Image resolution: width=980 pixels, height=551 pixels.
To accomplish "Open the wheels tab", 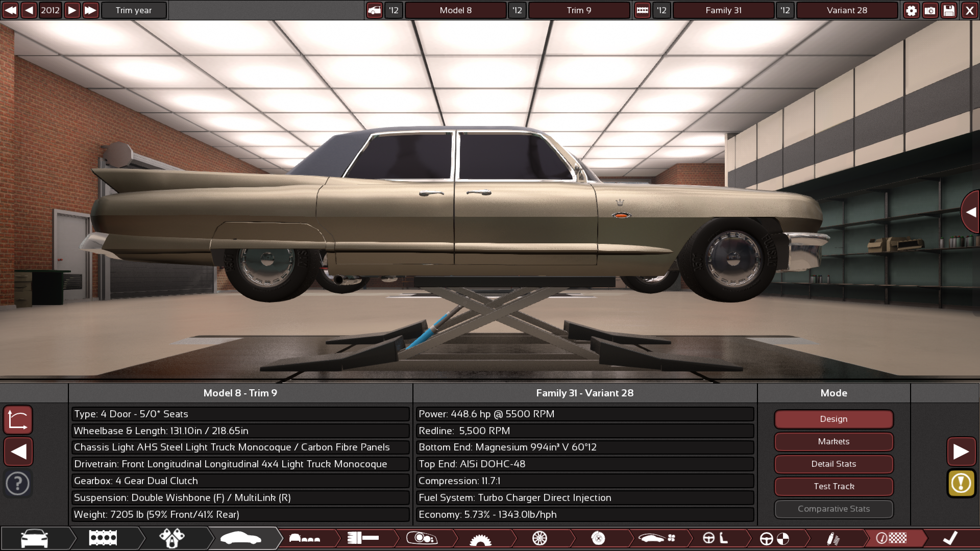I will click(x=541, y=538).
